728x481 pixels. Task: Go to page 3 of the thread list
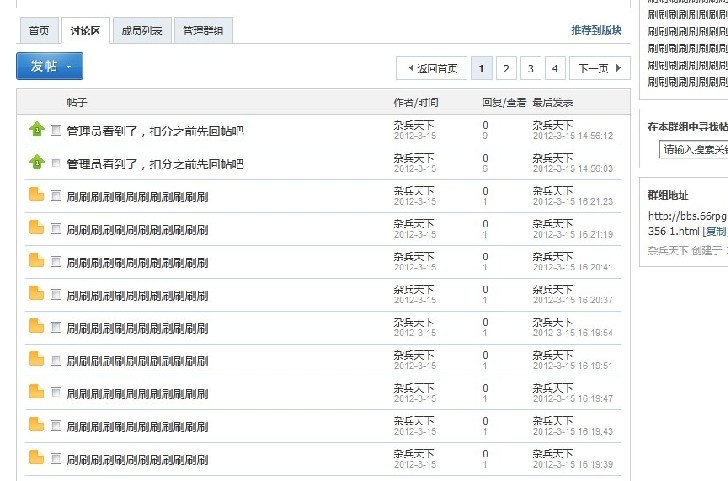click(x=531, y=68)
